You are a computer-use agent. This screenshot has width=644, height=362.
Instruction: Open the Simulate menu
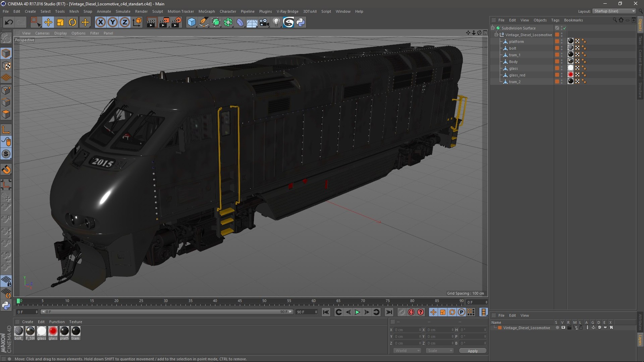coord(123,11)
